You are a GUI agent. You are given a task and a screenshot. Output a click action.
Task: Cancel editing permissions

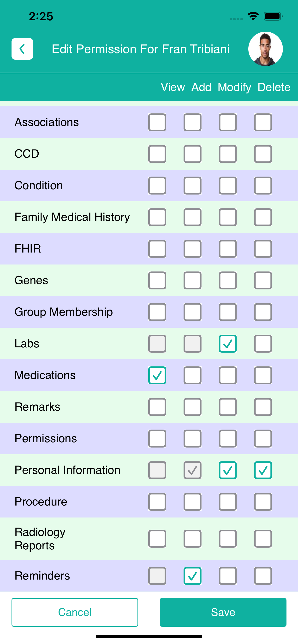coord(75,612)
